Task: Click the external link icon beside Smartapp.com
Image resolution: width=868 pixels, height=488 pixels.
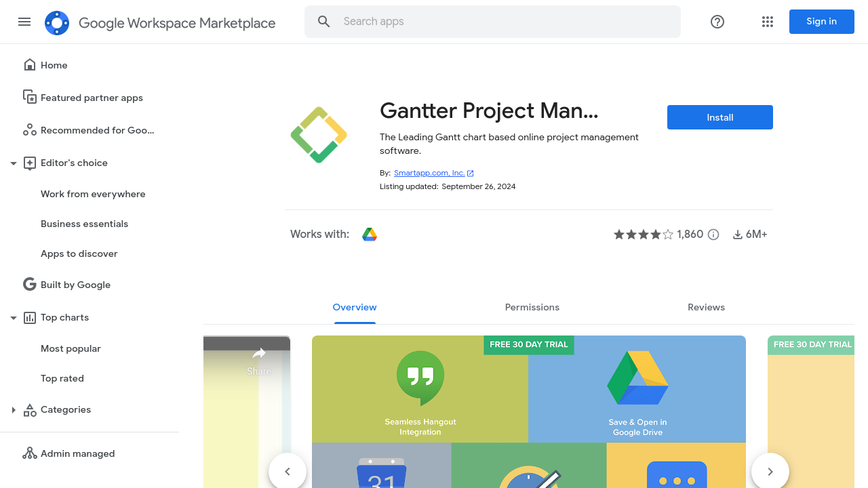Action: [471, 174]
